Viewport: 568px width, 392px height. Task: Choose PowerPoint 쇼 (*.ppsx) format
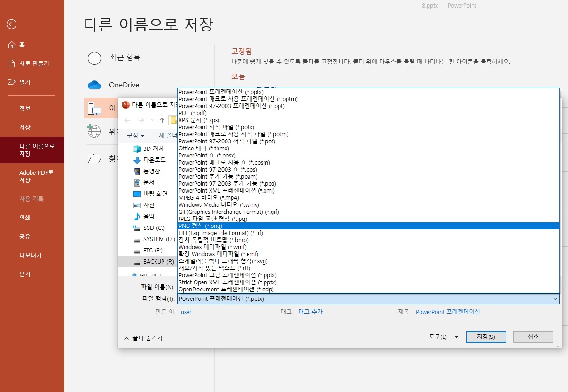tap(368, 156)
